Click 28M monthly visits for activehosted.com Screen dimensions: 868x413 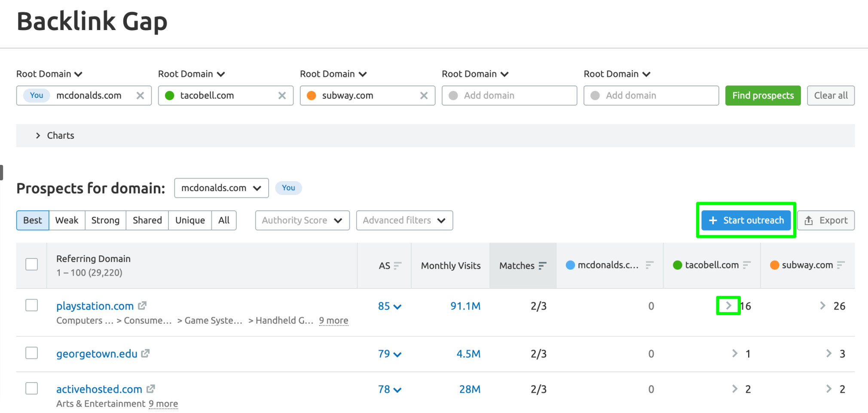[470, 389]
